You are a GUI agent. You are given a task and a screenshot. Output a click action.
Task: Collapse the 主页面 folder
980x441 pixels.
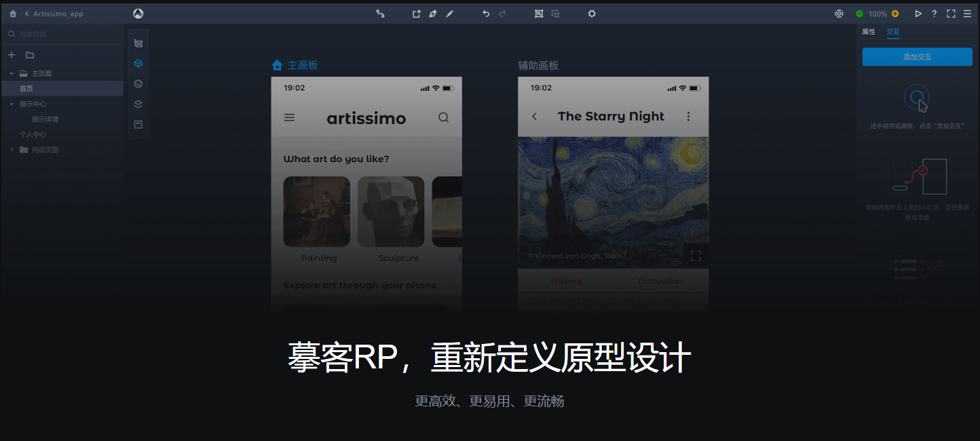[12, 73]
